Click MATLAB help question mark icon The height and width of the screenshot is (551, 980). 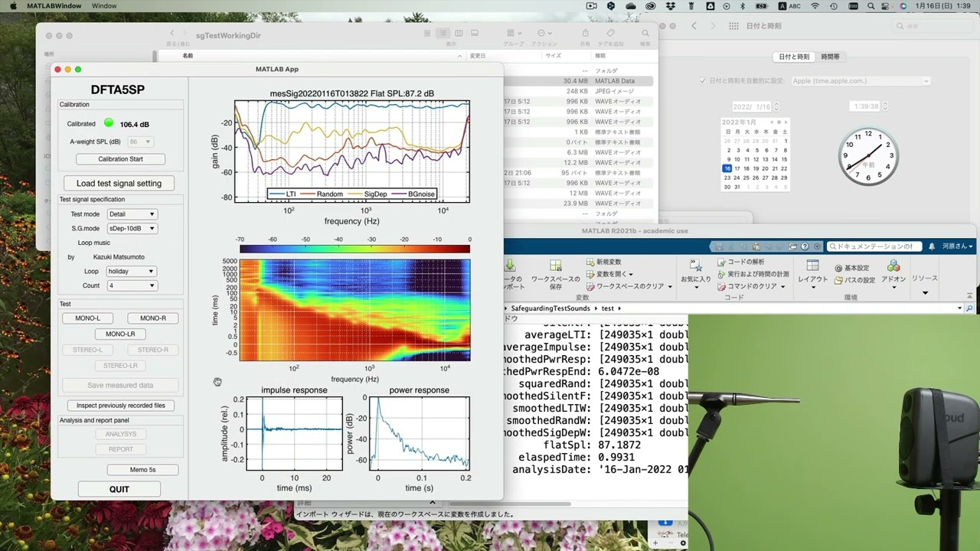pyautogui.click(x=805, y=246)
